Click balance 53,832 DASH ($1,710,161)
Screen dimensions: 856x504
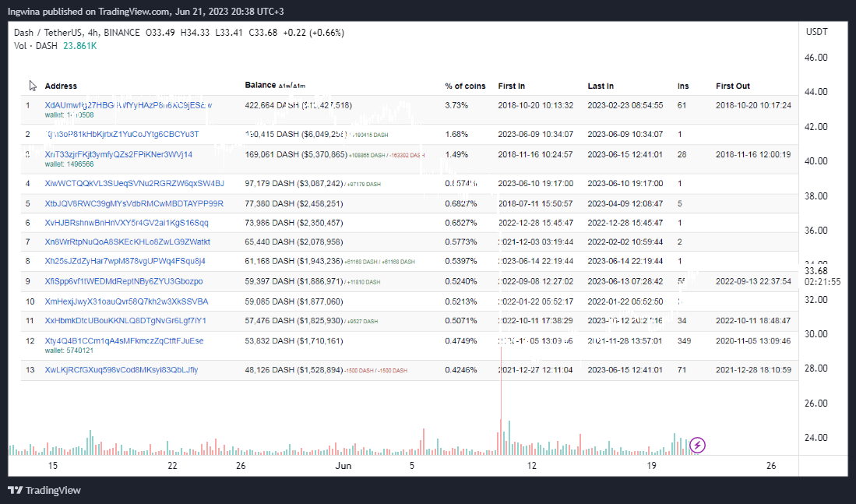pos(294,340)
